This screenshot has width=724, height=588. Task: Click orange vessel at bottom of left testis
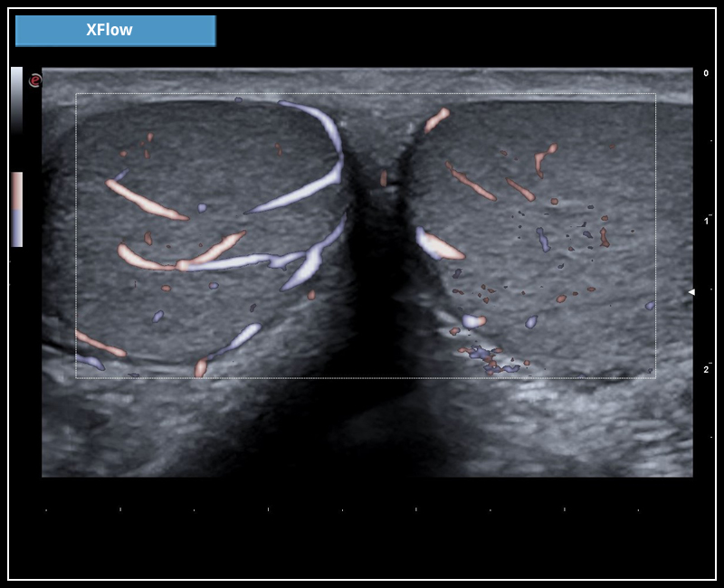(x=201, y=367)
